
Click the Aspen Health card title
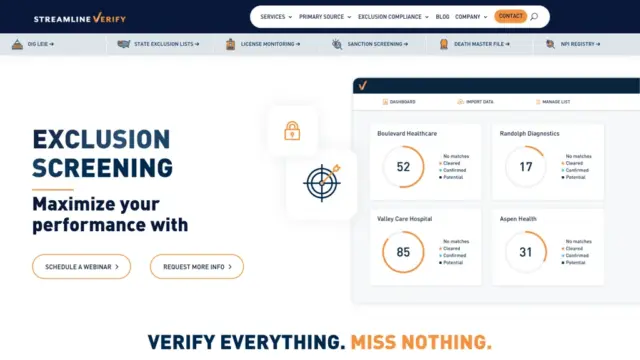[x=518, y=219]
